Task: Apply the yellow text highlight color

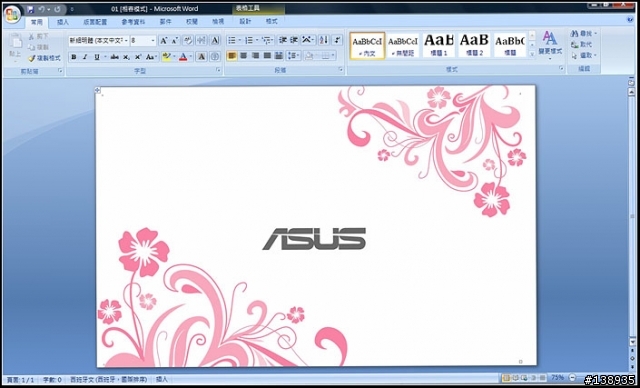Action: [166, 57]
